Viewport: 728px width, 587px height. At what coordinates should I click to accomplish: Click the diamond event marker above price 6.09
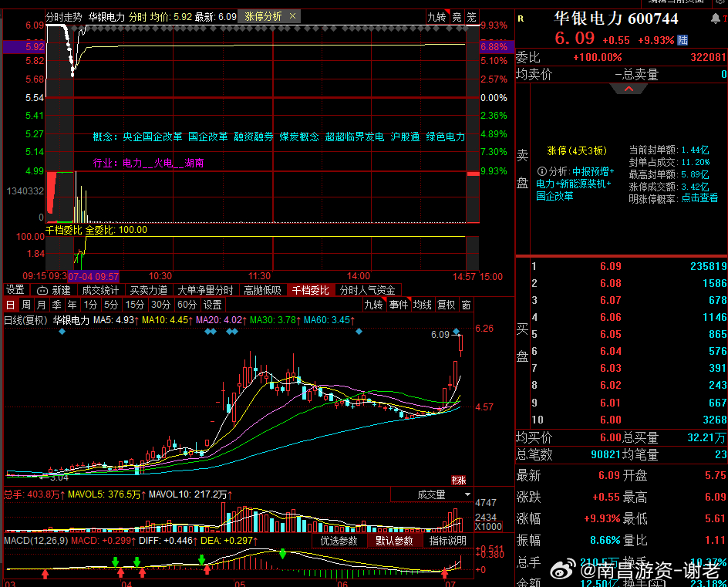(x=457, y=332)
